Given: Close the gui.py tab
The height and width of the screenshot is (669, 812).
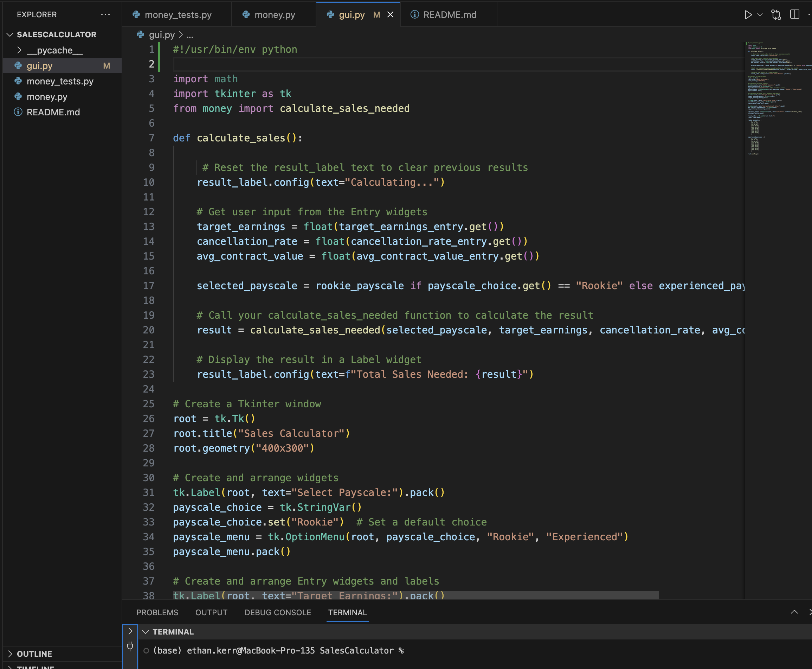Looking at the screenshot, I should coord(390,15).
